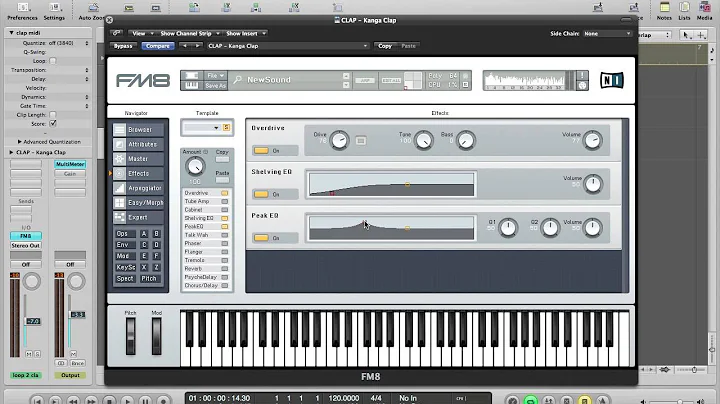The image size is (720, 404).
Task: Open the Notes panel icon
Action: tap(664, 7)
